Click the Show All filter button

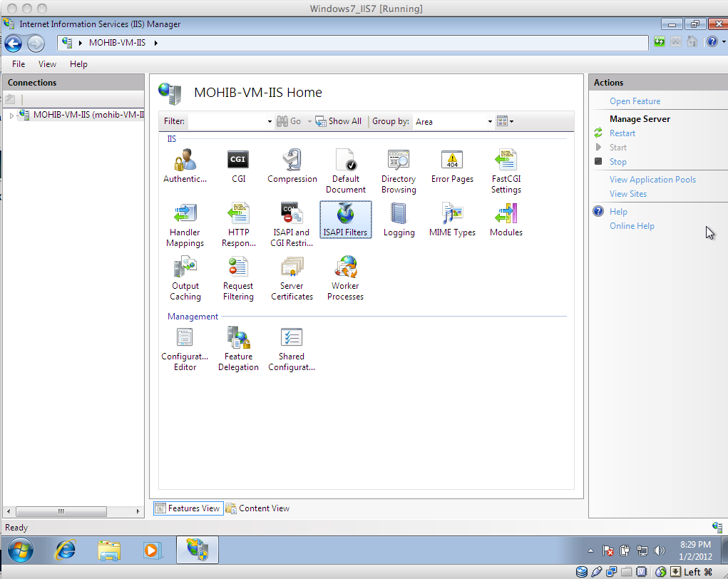339,121
